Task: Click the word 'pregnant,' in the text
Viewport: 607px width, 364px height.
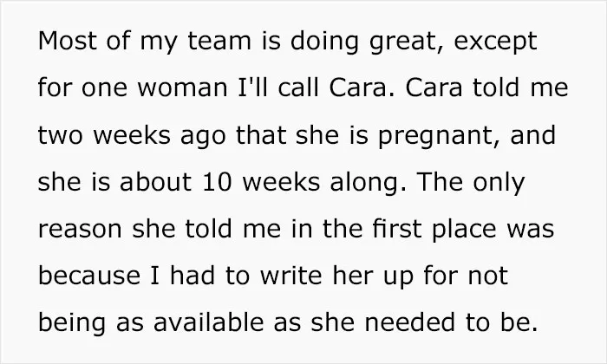Action: pos(439,137)
